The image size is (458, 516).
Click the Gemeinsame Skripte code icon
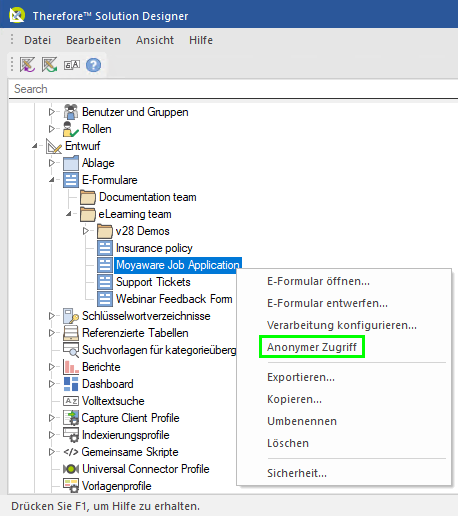[71, 452]
